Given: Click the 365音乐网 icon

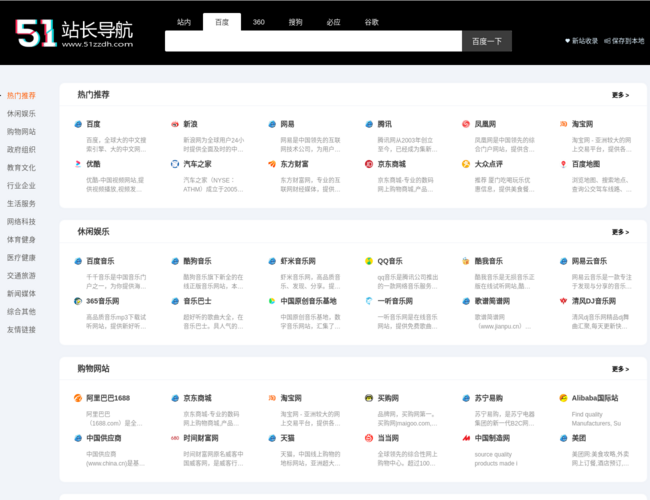Looking at the screenshot, I should pyautogui.click(x=78, y=301).
